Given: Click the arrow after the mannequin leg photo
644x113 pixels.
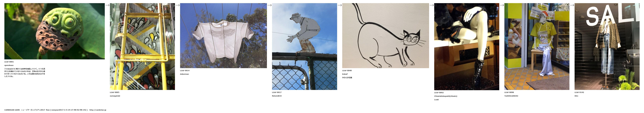Looking at the screenshot, I should tap(502, 5).
